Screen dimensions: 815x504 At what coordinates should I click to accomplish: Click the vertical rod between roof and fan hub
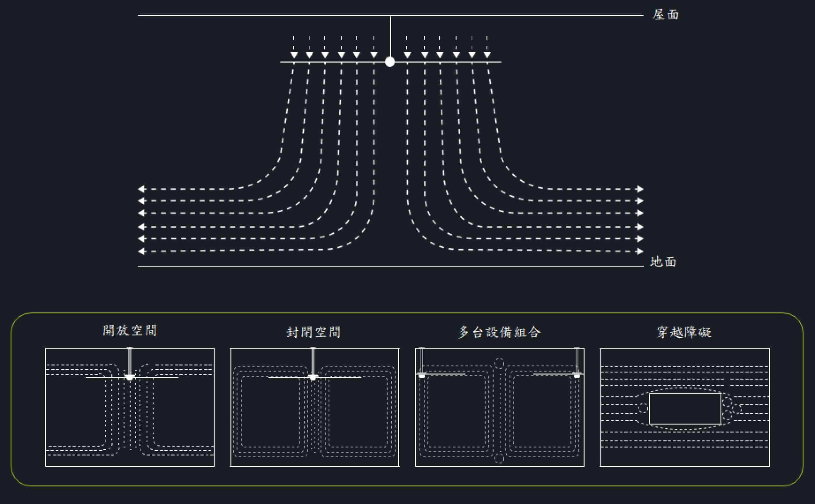391,37
